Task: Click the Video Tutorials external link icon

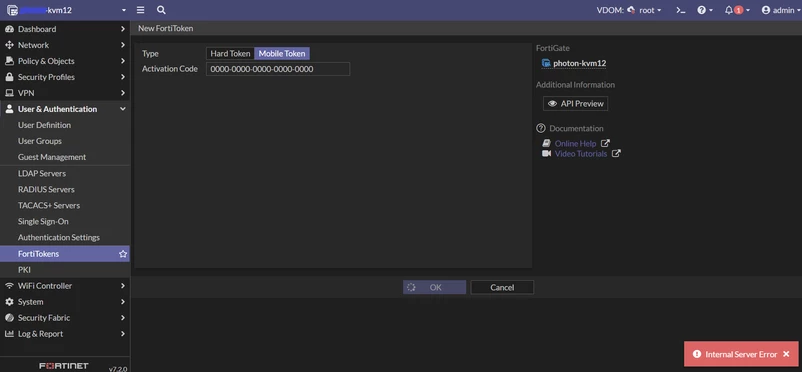Action: pos(616,154)
